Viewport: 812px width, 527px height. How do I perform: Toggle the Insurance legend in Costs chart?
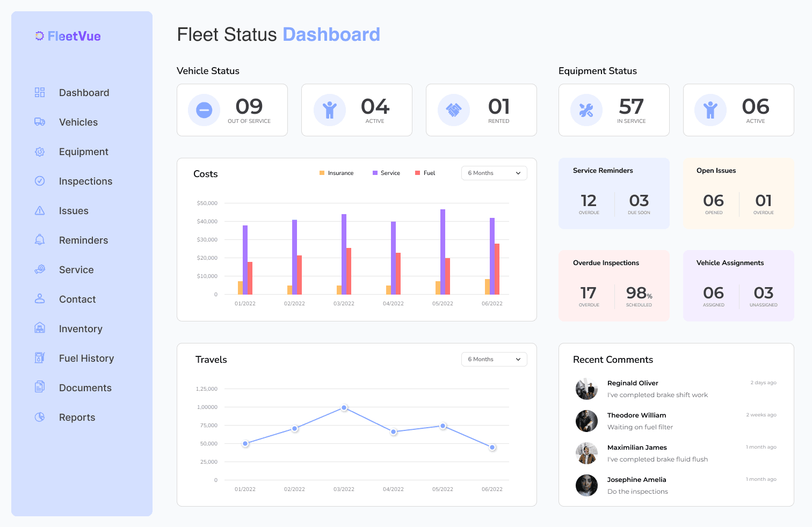pyautogui.click(x=337, y=173)
